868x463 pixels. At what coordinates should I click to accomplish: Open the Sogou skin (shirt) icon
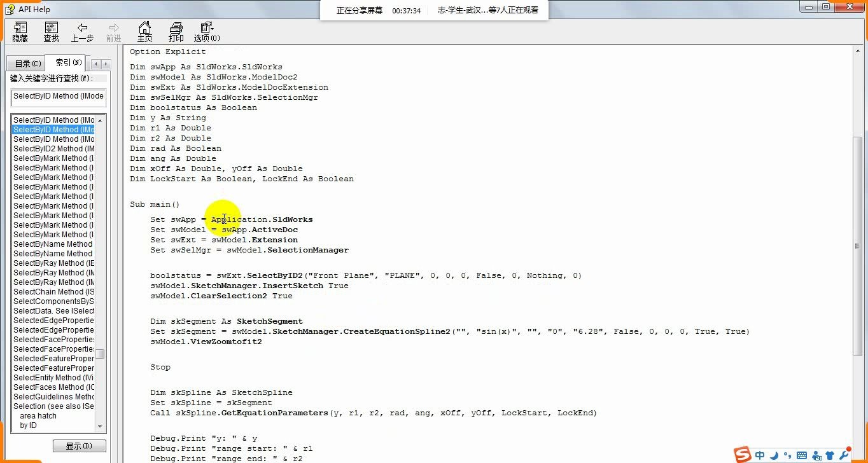tap(830, 455)
